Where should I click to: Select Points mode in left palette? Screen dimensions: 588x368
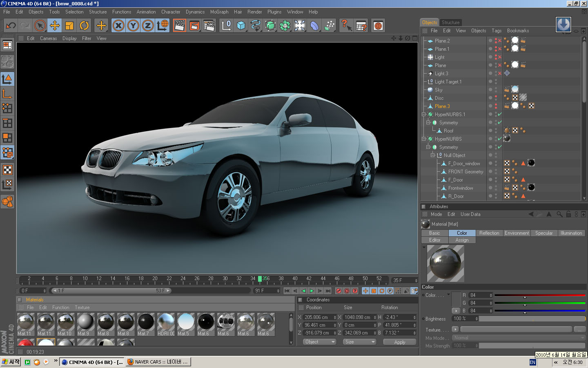[x=7, y=108]
